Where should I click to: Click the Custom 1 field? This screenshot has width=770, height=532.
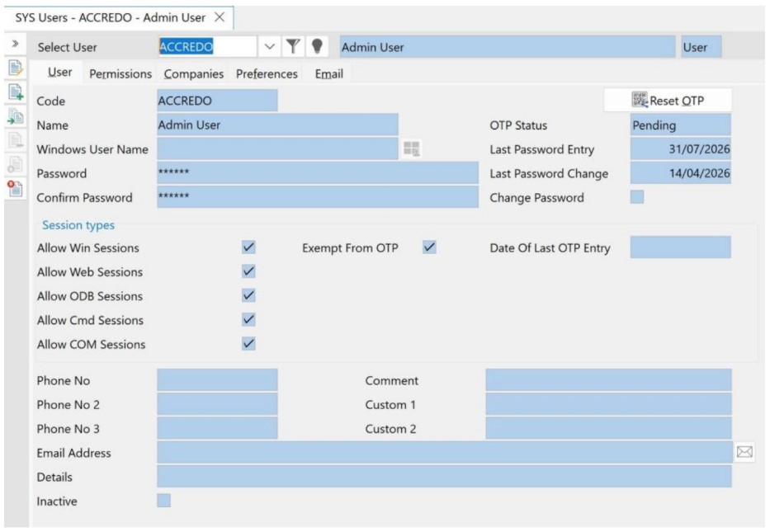pos(608,404)
